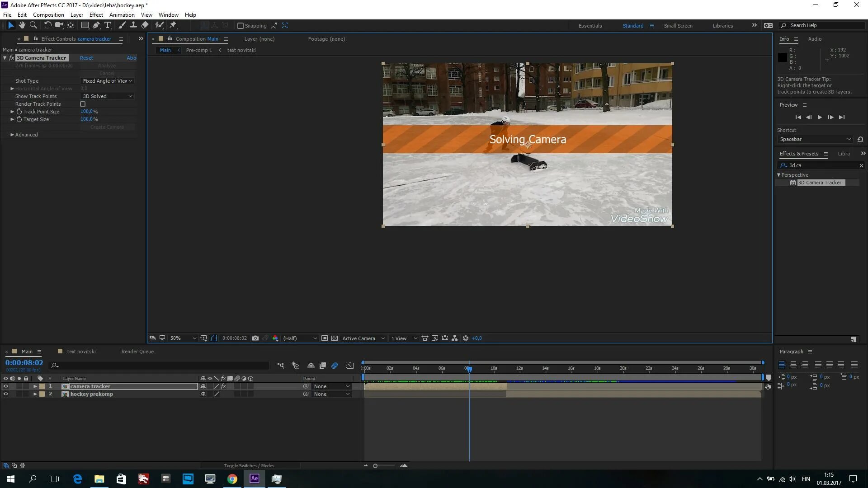
Task: Select the Zoom tool in toolbar
Action: (x=33, y=25)
